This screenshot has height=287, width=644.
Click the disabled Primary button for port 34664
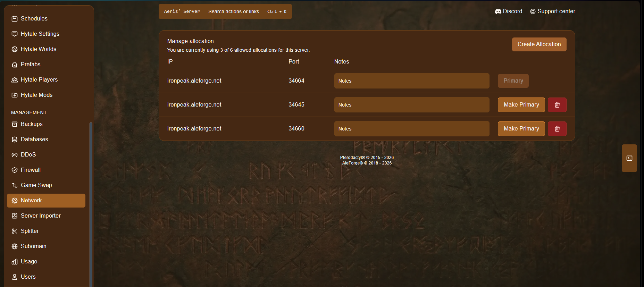pyautogui.click(x=513, y=81)
